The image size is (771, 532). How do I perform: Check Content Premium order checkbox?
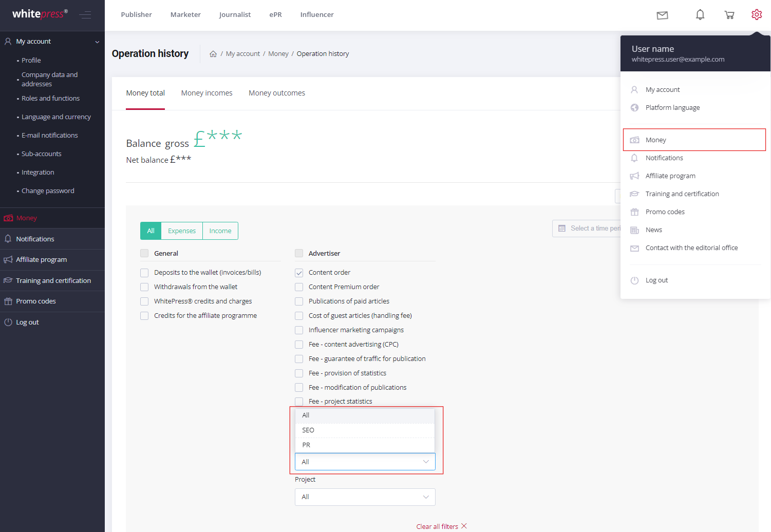[299, 287]
